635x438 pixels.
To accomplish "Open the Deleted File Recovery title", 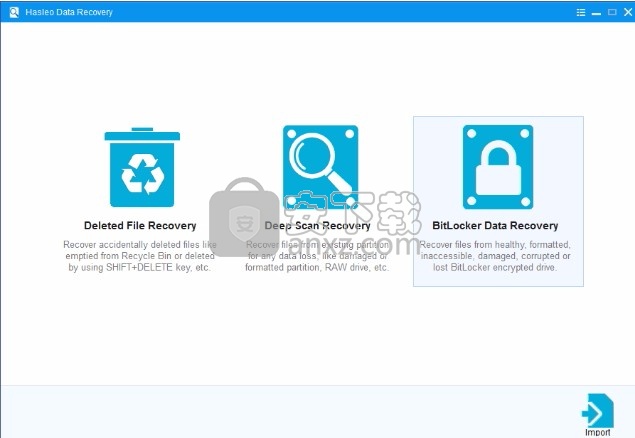I will [140, 225].
